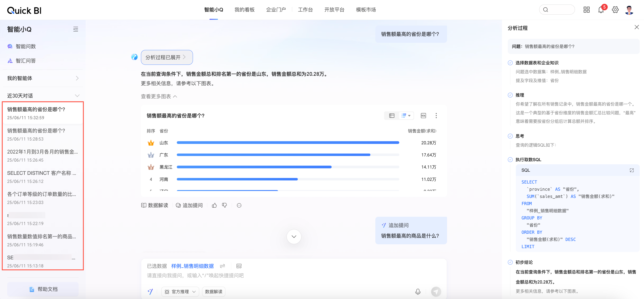Click 执行取数SQL step heading
Viewport: 644px width, 299px height.
528,160
